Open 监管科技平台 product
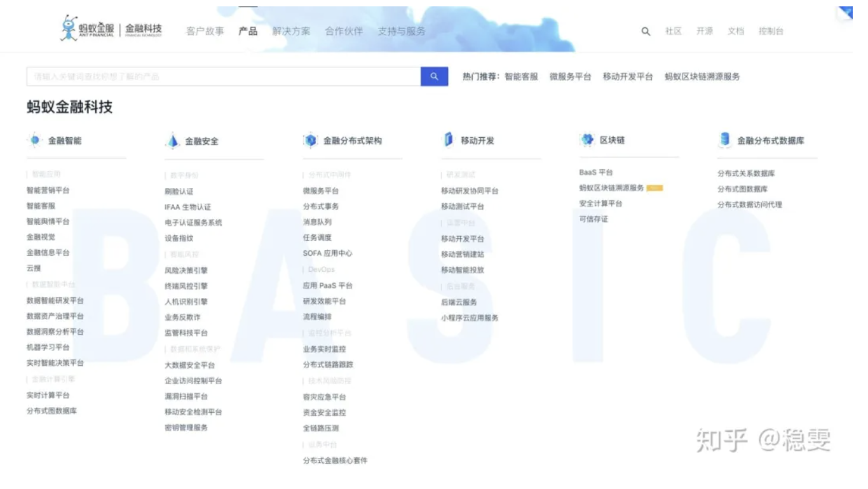 [x=186, y=333]
